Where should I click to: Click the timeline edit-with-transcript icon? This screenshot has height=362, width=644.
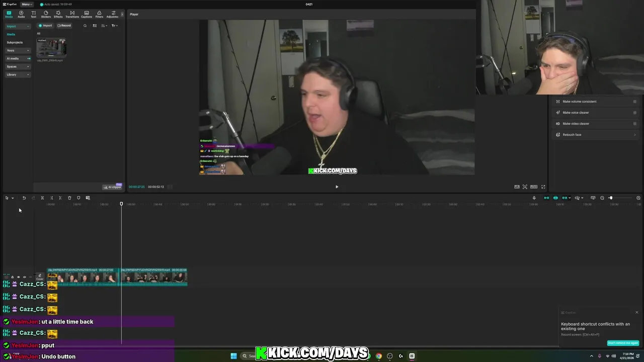point(88,198)
